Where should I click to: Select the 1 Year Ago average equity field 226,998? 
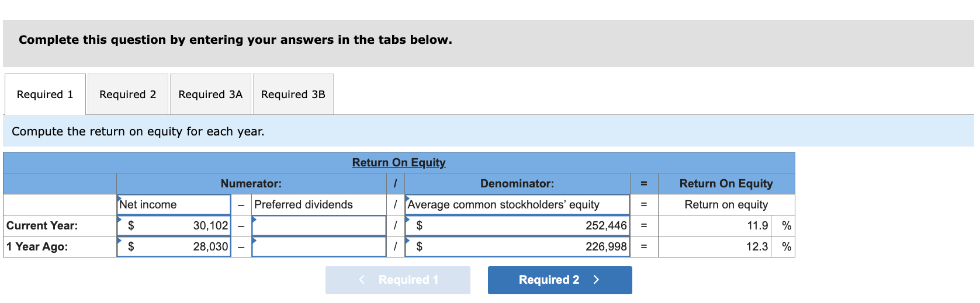coord(517,246)
